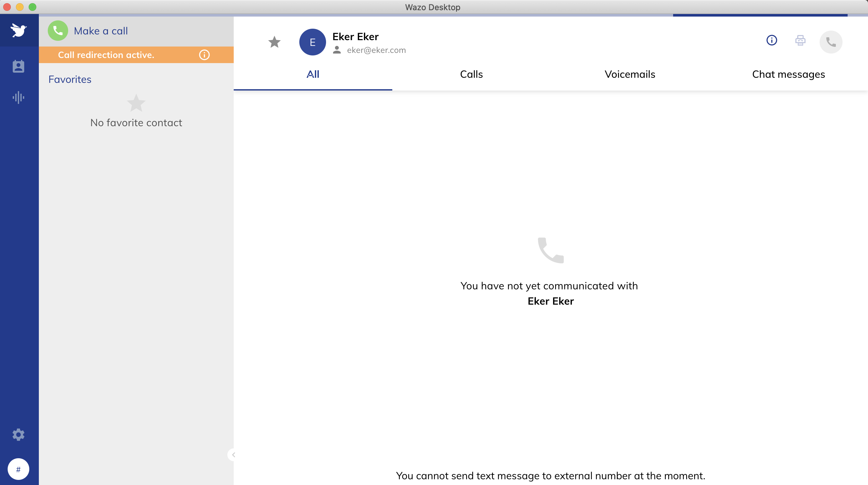Call Eker Eker with phone button

[x=831, y=42]
